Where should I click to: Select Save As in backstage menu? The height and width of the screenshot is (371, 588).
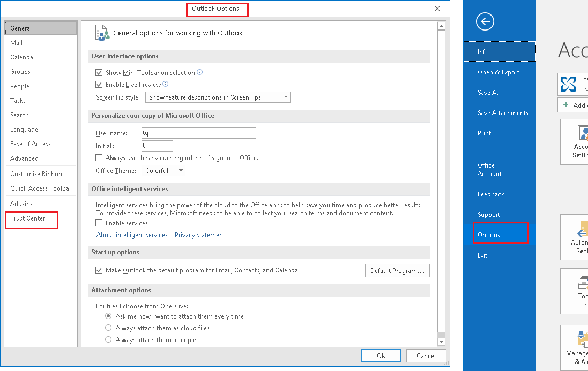point(500,93)
